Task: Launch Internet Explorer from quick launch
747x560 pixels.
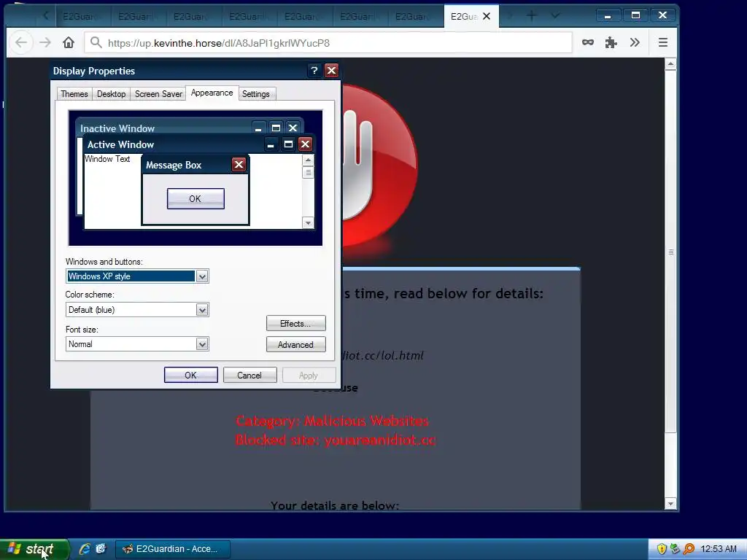Action: (x=85, y=548)
